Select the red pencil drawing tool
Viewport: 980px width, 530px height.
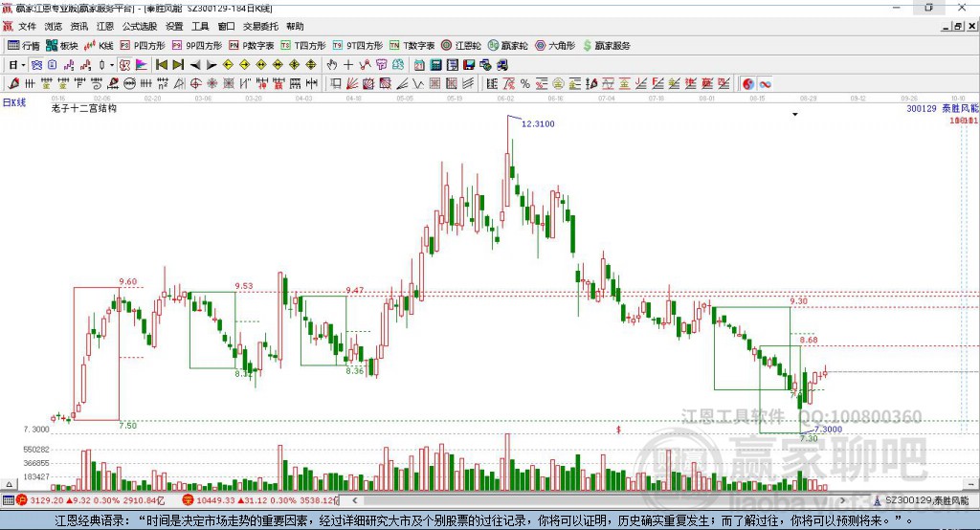click(x=13, y=84)
